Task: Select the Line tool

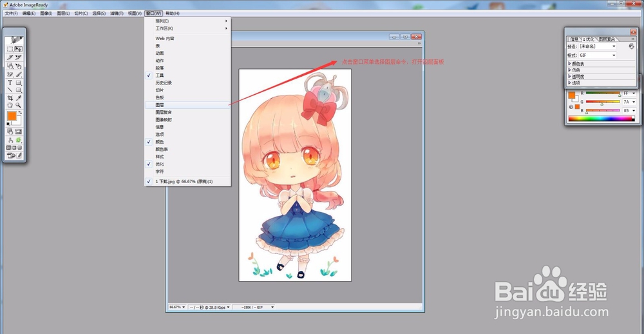Action: click(10, 90)
